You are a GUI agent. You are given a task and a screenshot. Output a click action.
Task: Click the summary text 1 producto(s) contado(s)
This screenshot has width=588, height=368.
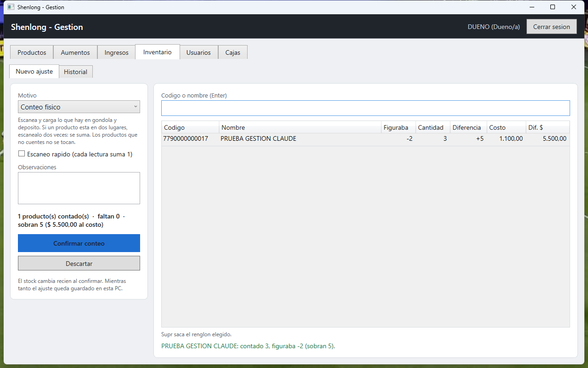pos(53,216)
